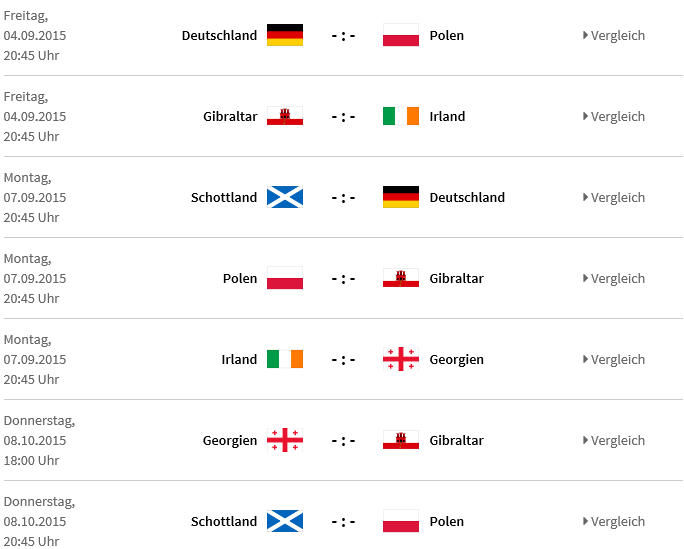Click Poland flag in Deutschland vs Polen match
Viewport: 684px width, 549px height.
tap(401, 35)
